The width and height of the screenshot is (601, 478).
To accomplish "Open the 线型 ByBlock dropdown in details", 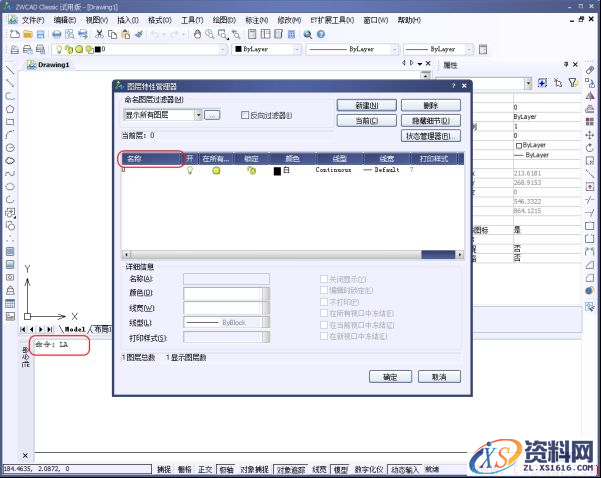I will (x=266, y=322).
